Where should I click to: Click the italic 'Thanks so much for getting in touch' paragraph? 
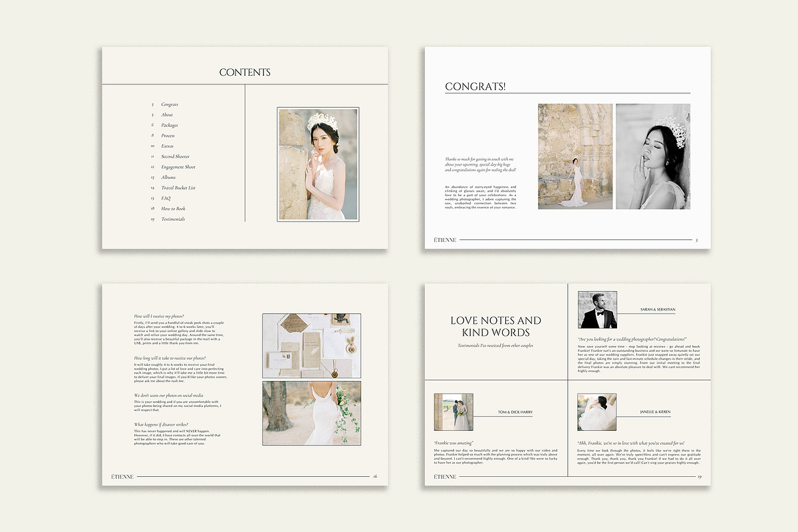481,165
